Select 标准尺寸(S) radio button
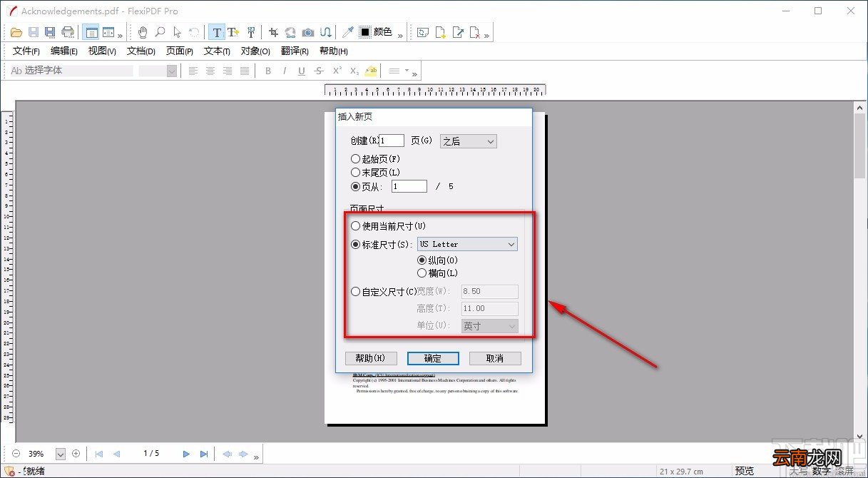Screen dimensions: 868x478 click(355, 244)
